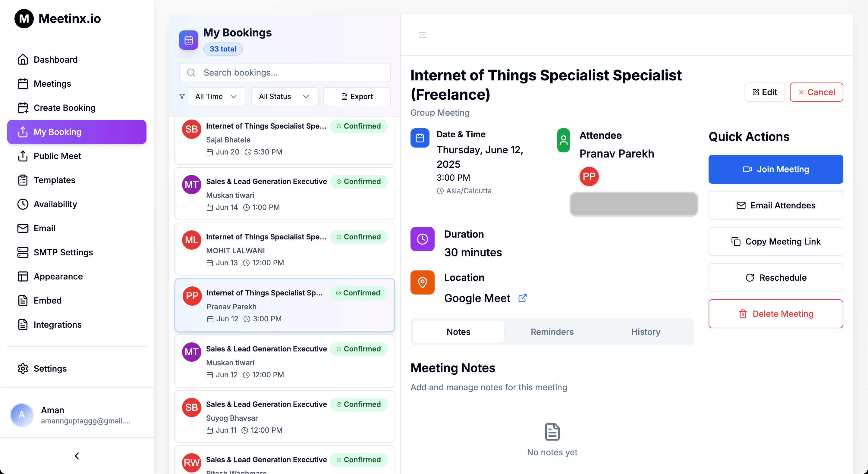
Task: Open SMTP Settings in the sidebar
Action: pos(63,252)
